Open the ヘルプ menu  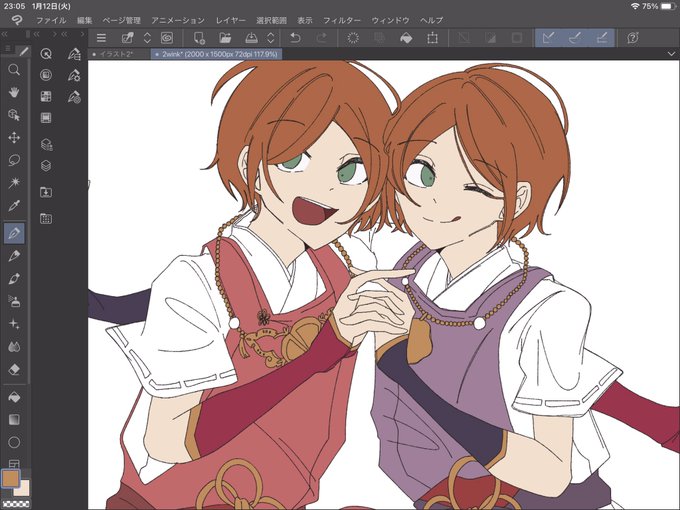click(x=432, y=20)
